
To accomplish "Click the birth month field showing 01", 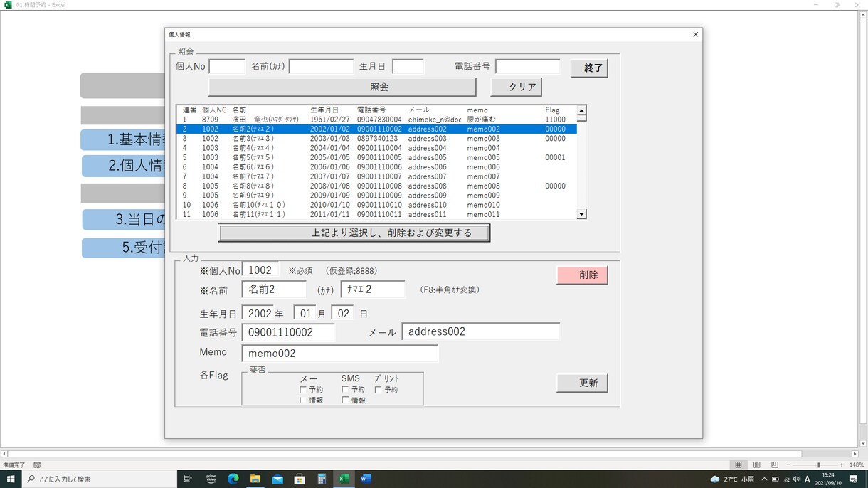I will click(305, 313).
